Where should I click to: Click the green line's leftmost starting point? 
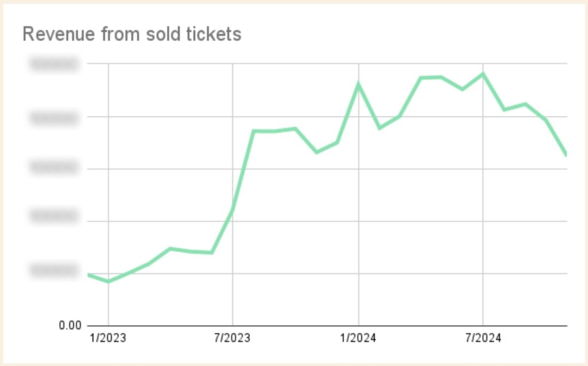88,275
